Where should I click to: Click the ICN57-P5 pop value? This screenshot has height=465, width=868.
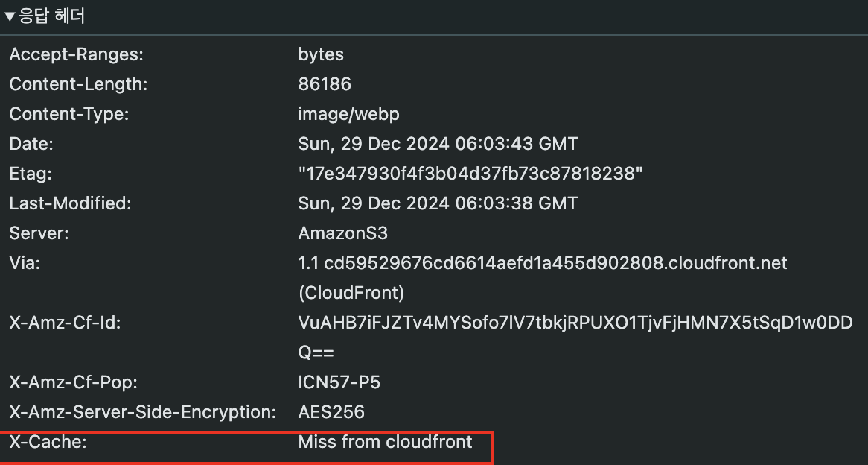tap(339, 382)
